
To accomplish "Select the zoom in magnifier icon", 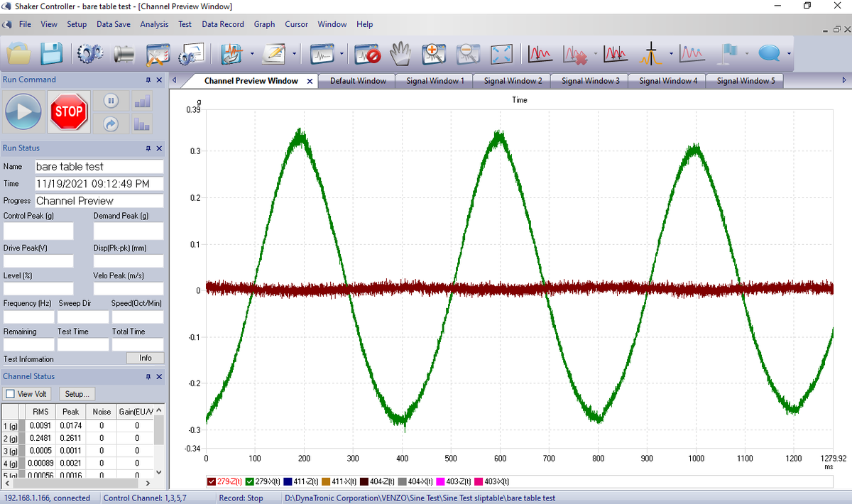I will pos(433,53).
